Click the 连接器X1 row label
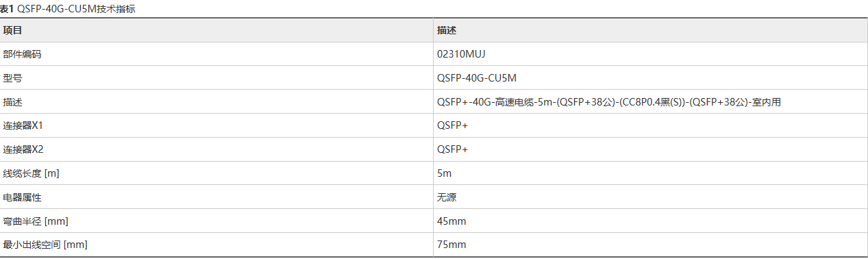Viewport: 868px width, 259px height. pyautogui.click(x=27, y=126)
